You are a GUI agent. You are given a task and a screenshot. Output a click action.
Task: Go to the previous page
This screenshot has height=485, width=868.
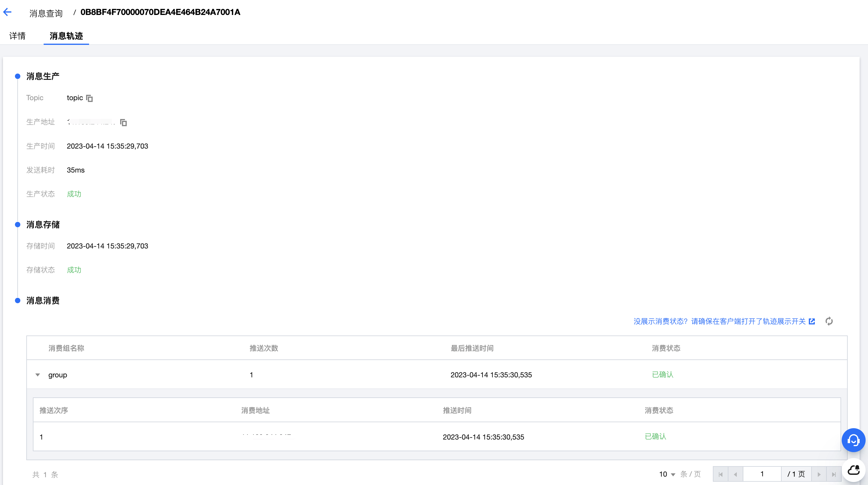pyautogui.click(x=736, y=474)
